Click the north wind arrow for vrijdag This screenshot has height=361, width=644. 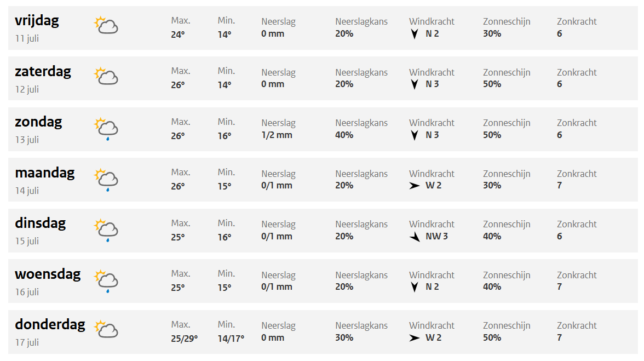415,34
